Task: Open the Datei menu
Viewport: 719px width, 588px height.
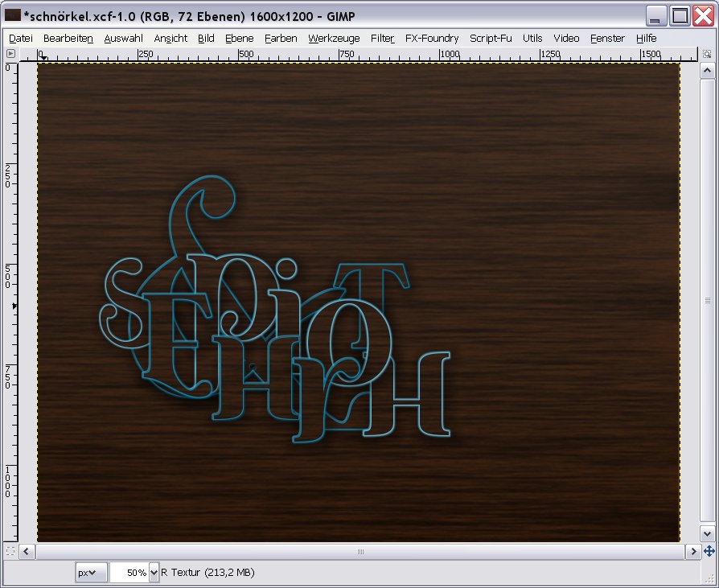Action: point(21,39)
